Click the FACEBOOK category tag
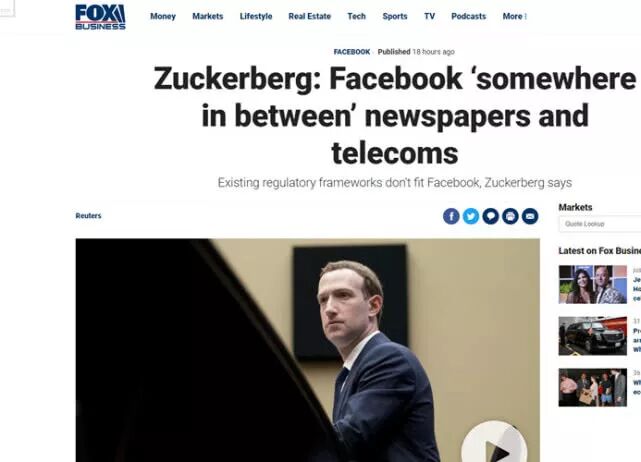This screenshot has height=462, width=641. pyautogui.click(x=352, y=52)
